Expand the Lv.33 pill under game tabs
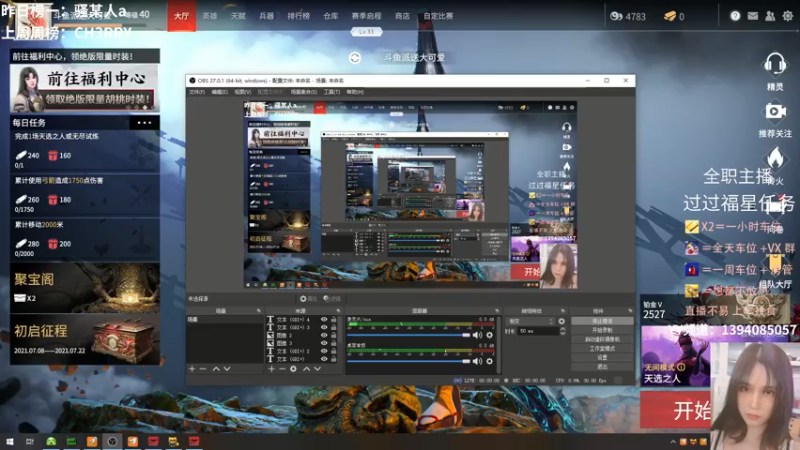 click(366, 32)
